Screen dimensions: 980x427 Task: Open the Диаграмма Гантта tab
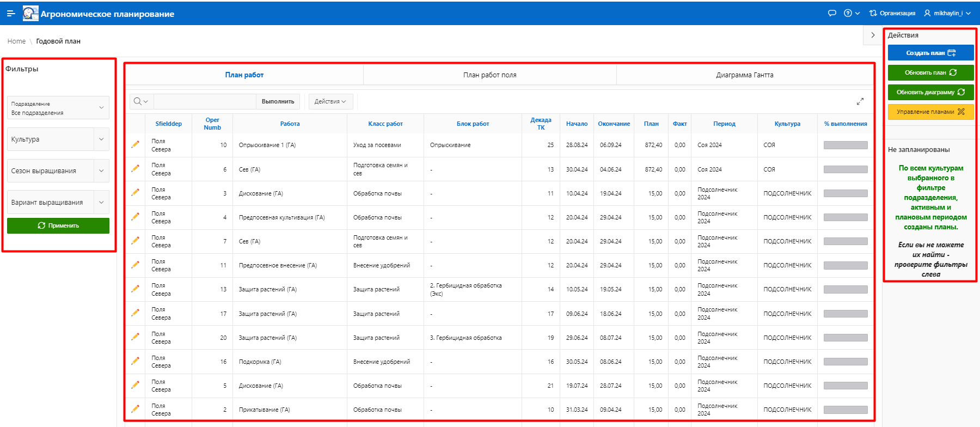[744, 75]
